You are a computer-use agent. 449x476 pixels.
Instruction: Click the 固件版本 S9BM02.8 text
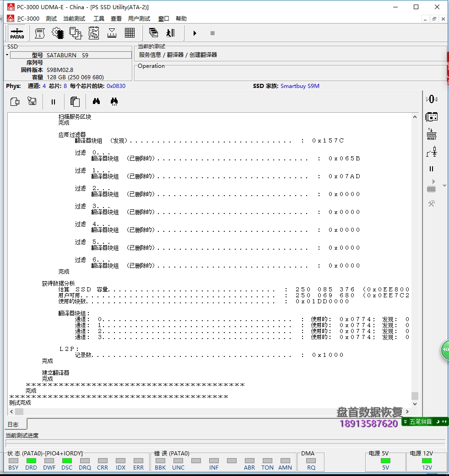tap(47, 70)
